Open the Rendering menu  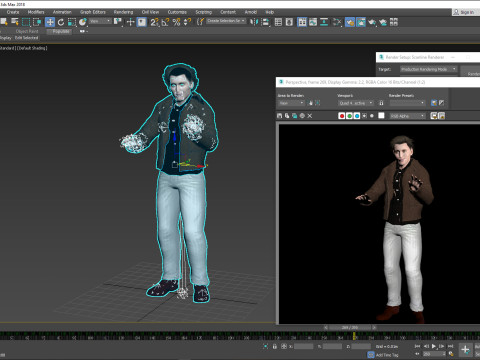point(123,12)
